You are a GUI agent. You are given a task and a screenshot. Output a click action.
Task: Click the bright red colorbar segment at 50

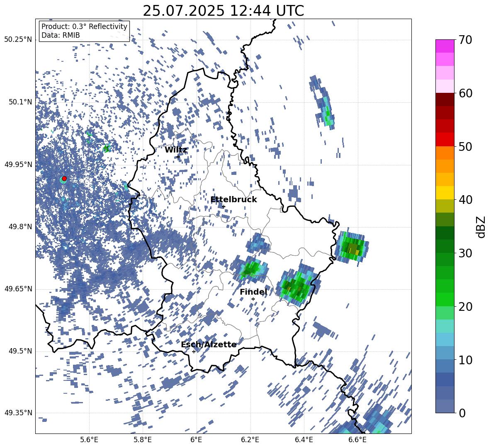(x=445, y=140)
